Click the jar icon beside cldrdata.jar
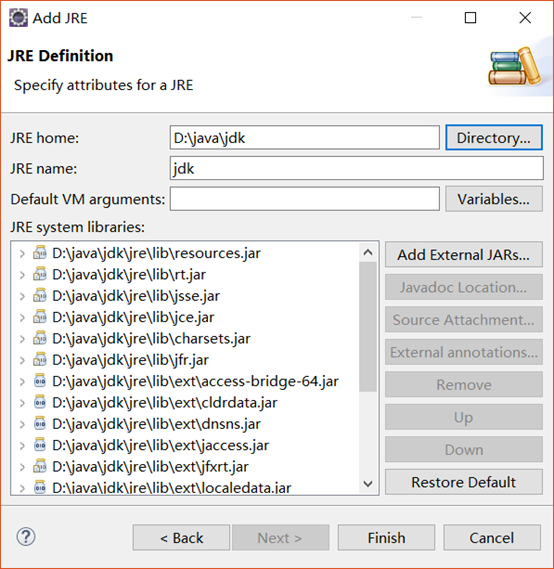 click(40, 402)
